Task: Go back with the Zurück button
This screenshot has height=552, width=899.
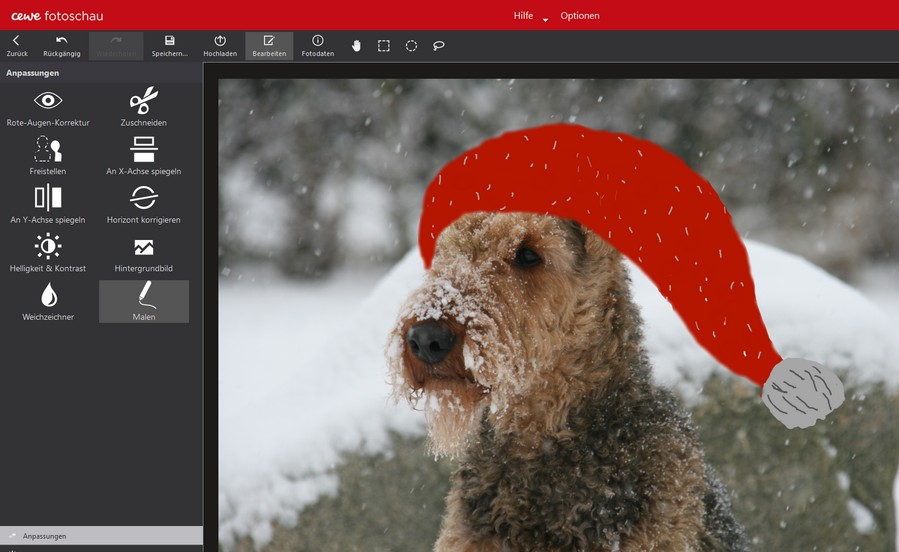Action: [x=16, y=46]
